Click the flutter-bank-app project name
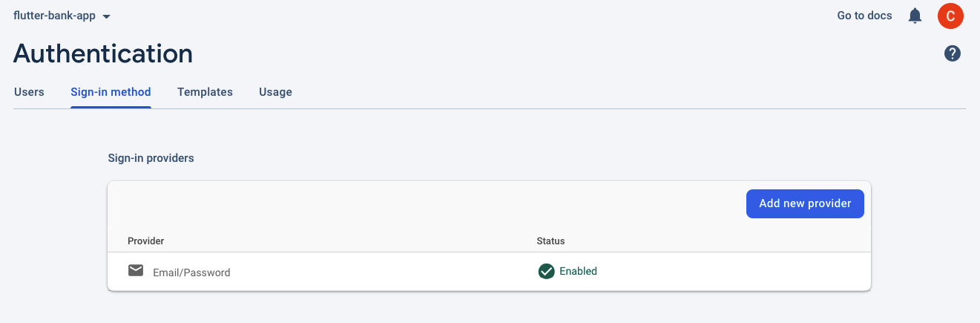The width and height of the screenshot is (980, 323). pos(55,16)
